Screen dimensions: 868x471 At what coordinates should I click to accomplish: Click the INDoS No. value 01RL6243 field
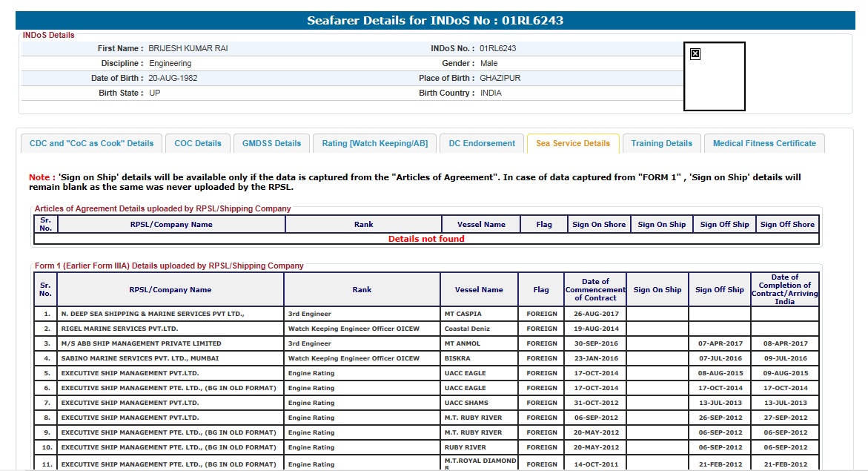click(x=497, y=49)
